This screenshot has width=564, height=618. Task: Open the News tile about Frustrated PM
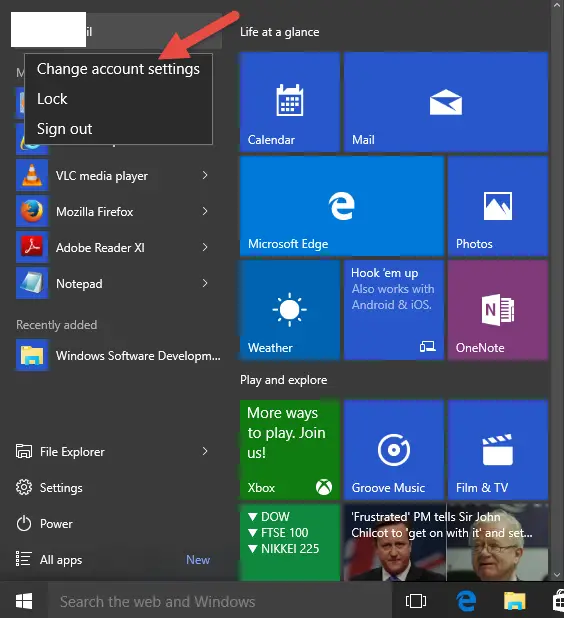pos(446,542)
